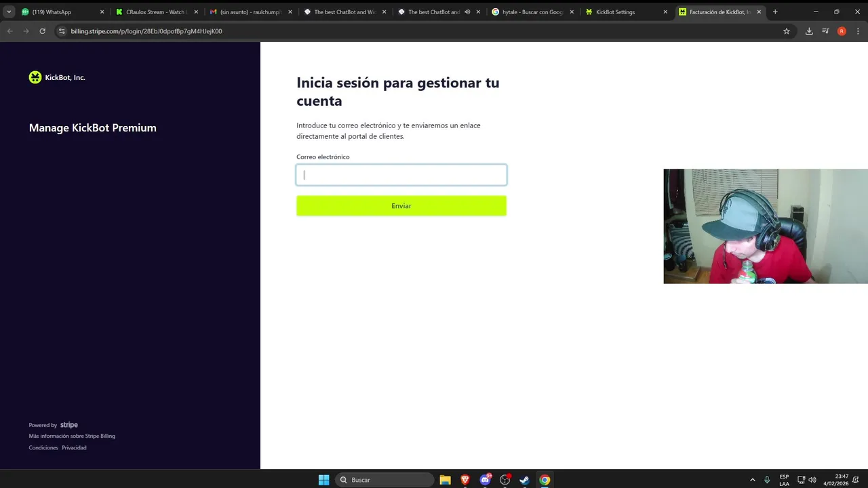Click the Enviar button
868x488 pixels.
pyautogui.click(x=401, y=205)
